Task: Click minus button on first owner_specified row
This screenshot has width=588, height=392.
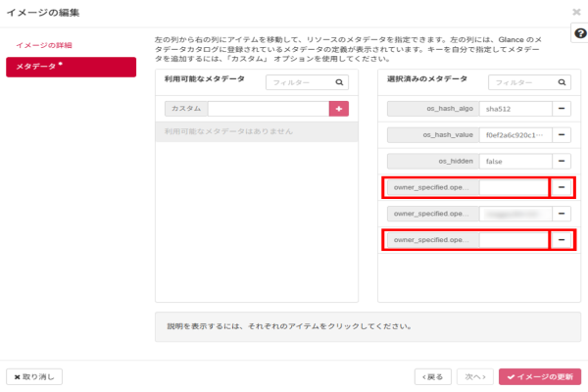Action: pyautogui.click(x=562, y=186)
